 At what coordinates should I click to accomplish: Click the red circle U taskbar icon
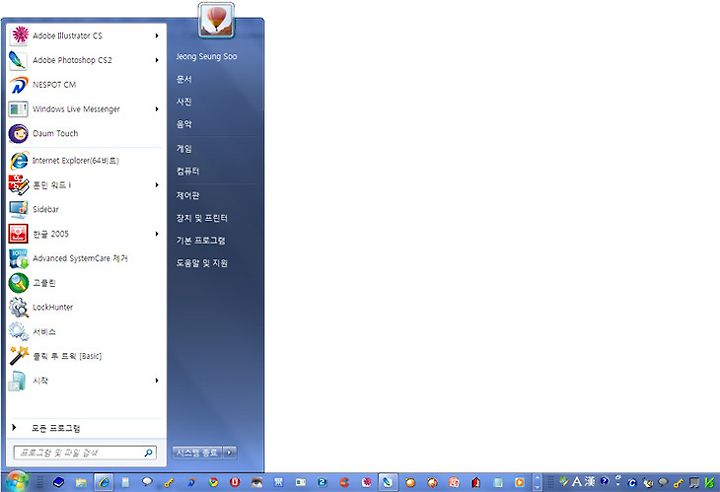tap(235, 482)
